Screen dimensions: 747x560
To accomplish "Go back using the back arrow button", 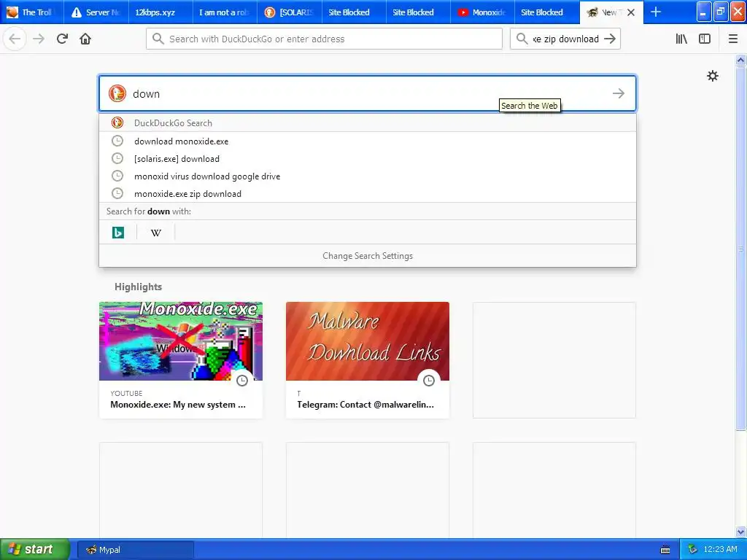I will point(15,39).
